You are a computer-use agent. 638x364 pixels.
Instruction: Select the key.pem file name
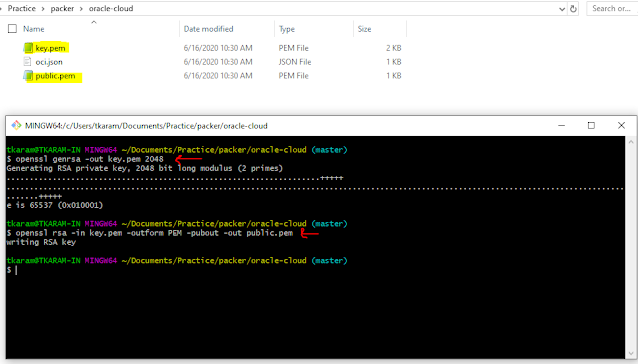50,48
